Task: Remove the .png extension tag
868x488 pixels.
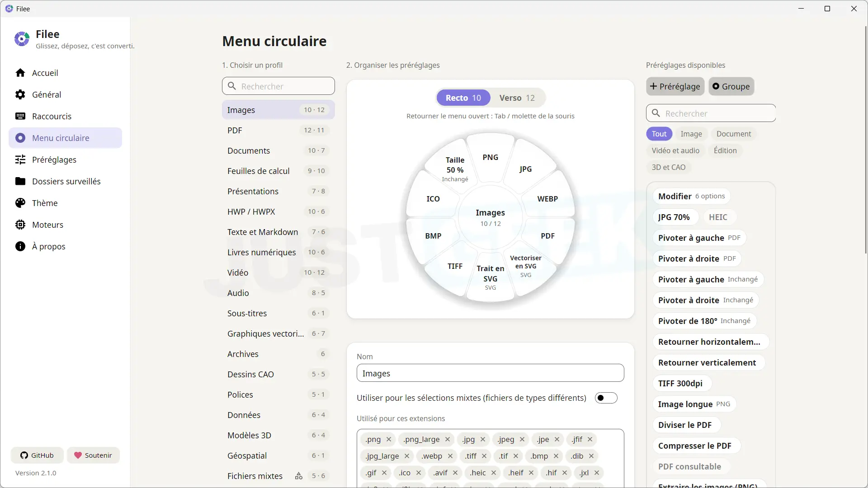Action: (389, 439)
